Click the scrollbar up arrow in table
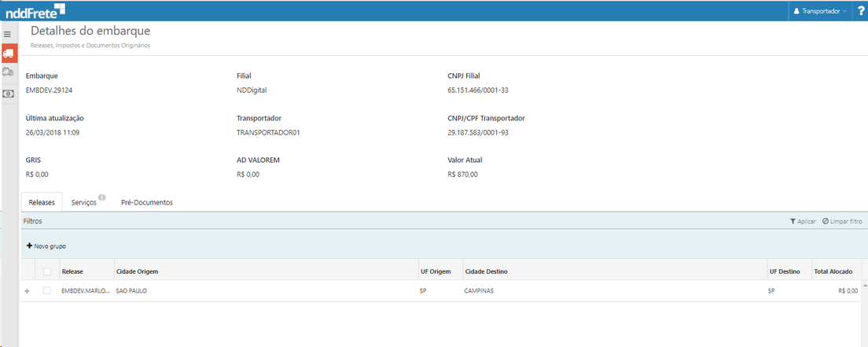 [865, 286]
